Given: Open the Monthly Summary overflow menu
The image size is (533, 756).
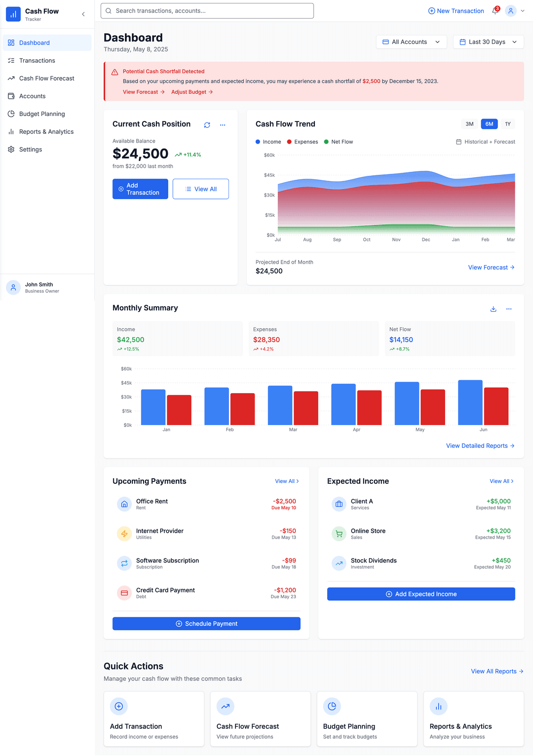Looking at the screenshot, I should [509, 308].
